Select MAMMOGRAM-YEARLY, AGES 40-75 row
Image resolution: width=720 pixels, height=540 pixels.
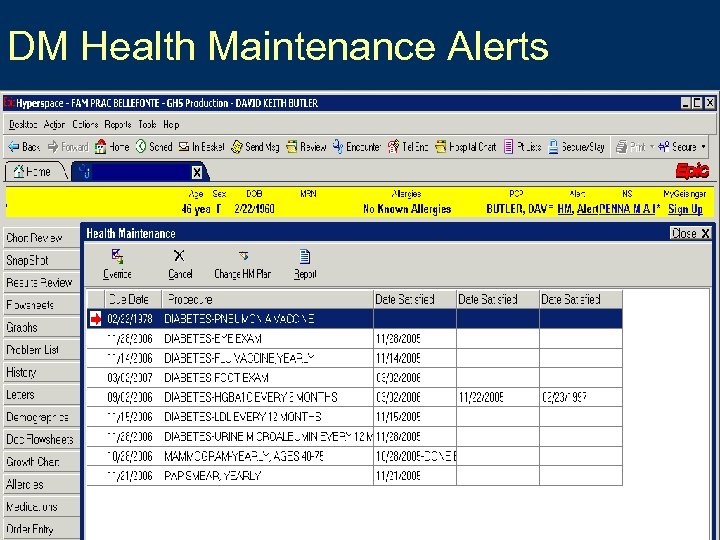[354, 456]
